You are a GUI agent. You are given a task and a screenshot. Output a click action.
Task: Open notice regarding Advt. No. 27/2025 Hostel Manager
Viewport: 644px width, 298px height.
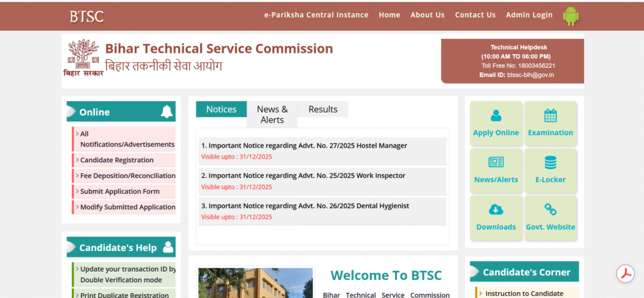(x=308, y=146)
